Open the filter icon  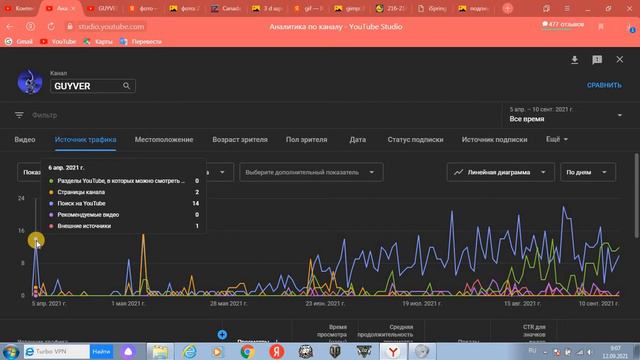pyautogui.click(x=19, y=115)
